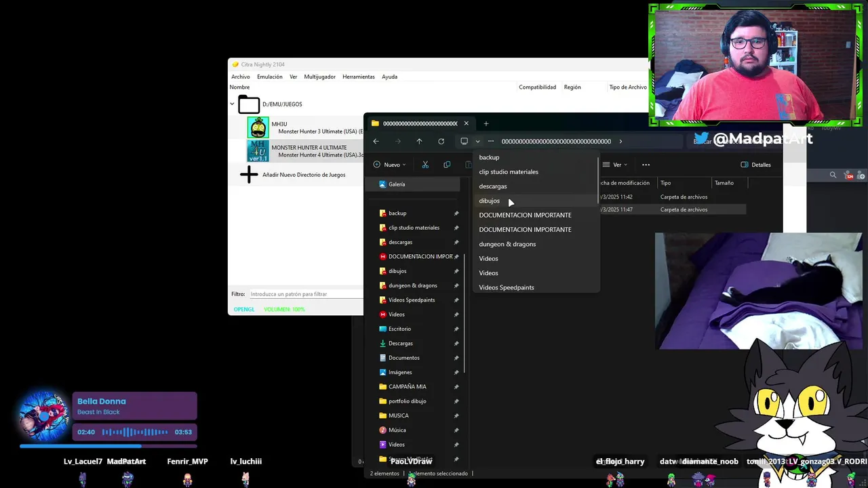Open Citra's Herramientas menu

[x=359, y=77]
